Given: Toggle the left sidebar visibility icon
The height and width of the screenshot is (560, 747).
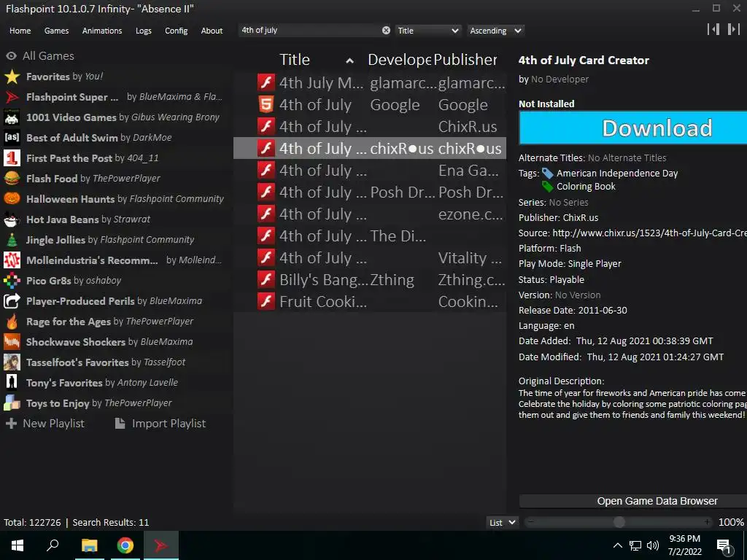Looking at the screenshot, I should pyautogui.click(x=713, y=29).
